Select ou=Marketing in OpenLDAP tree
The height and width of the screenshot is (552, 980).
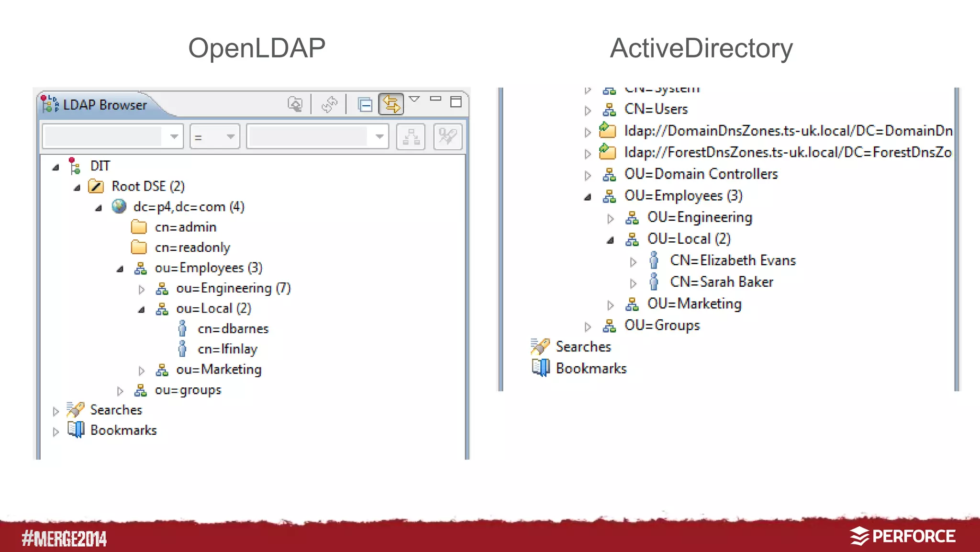coord(219,370)
